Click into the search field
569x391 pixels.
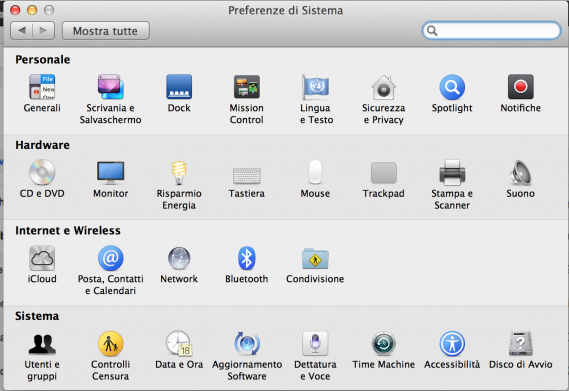(492, 30)
